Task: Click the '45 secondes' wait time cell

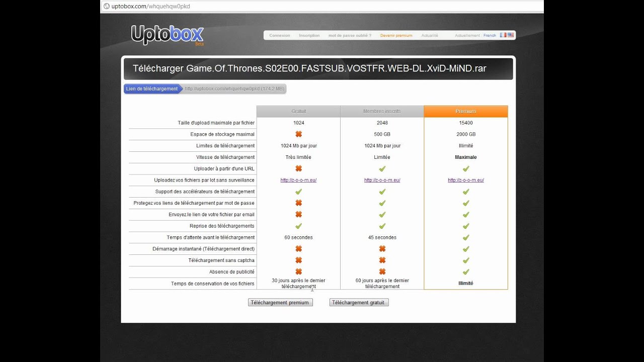Action: [382, 237]
